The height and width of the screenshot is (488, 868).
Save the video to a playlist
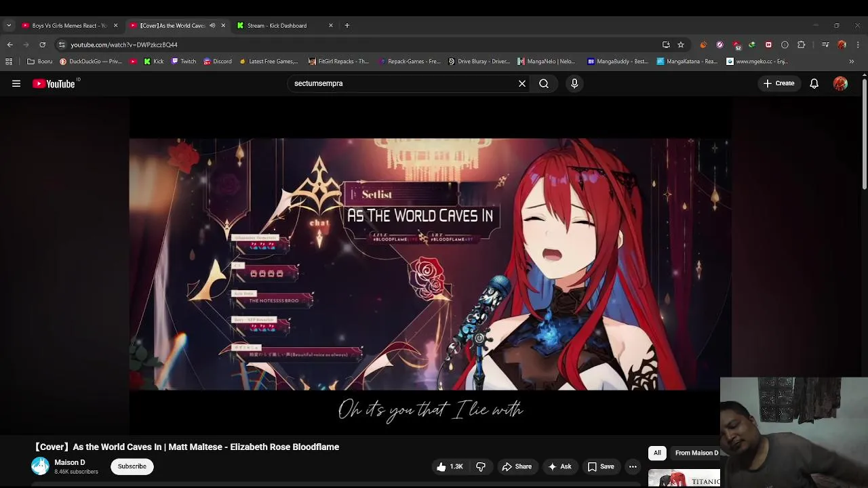(601, 466)
